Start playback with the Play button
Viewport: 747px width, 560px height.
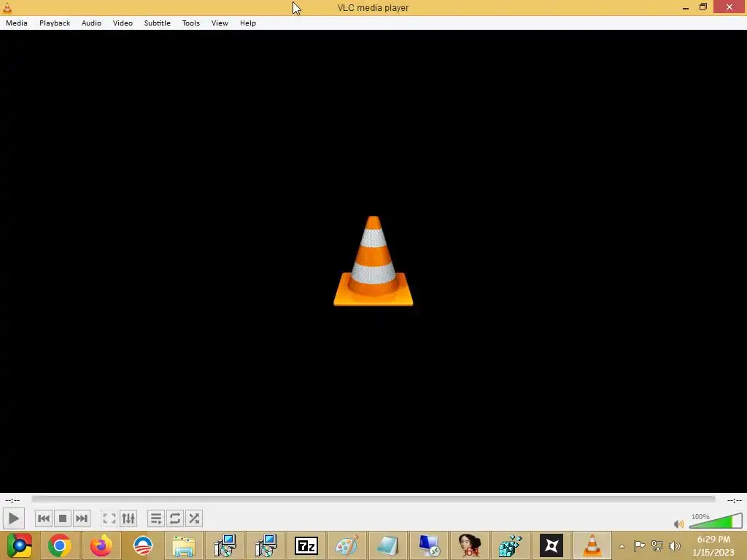tap(13, 518)
